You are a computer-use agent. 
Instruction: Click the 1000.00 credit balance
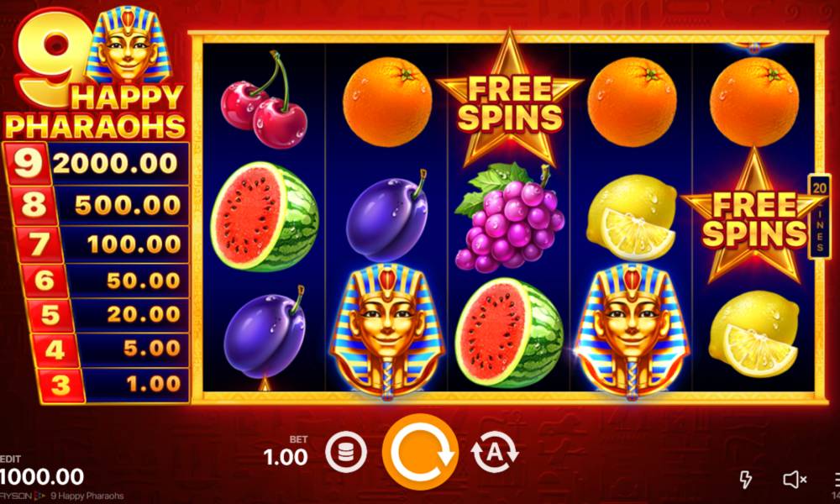[42, 476]
